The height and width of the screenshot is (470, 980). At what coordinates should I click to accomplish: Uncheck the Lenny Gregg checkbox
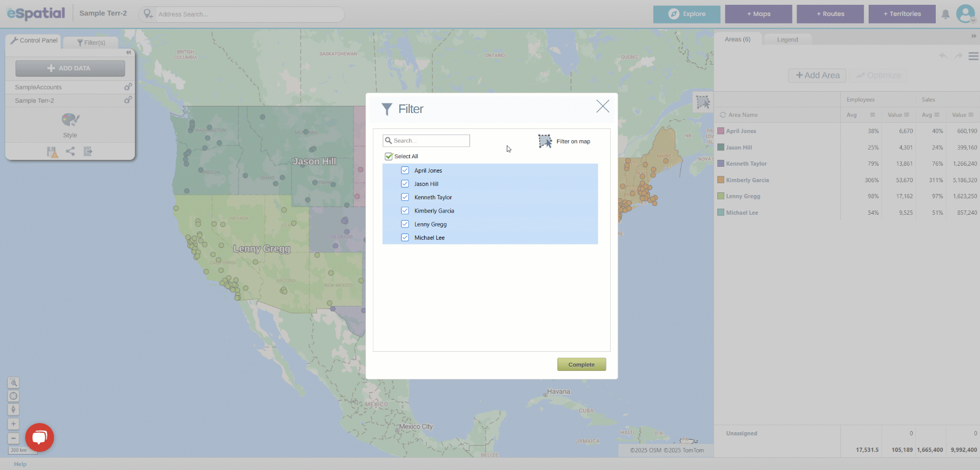click(x=405, y=224)
